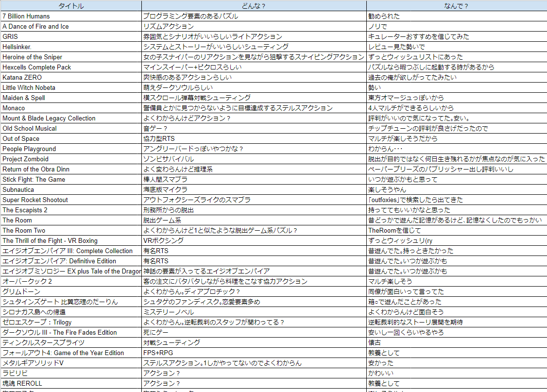Select the Monaco title cell

(71, 108)
